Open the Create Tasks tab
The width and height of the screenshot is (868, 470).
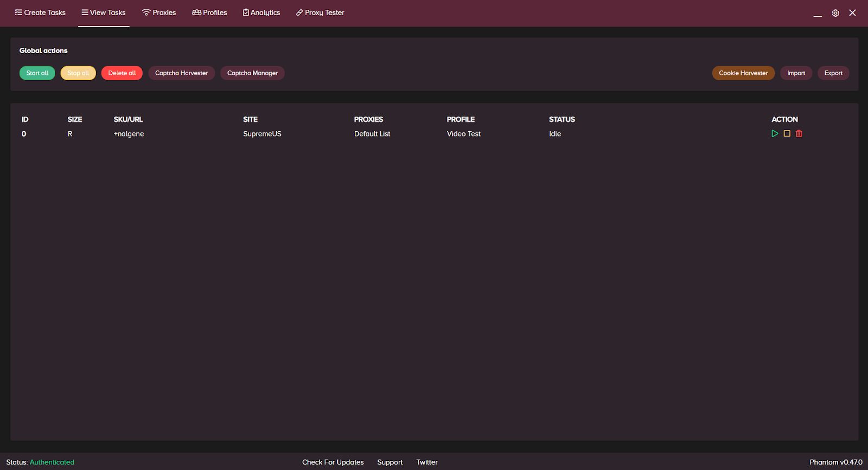point(40,12)
